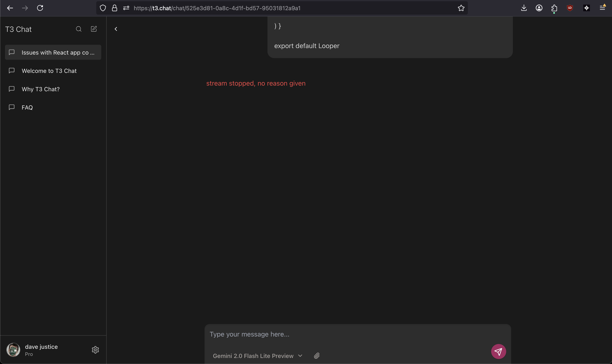612x364 pixels.
Task: Open settings via the gear icon
Action: point(95,350)
